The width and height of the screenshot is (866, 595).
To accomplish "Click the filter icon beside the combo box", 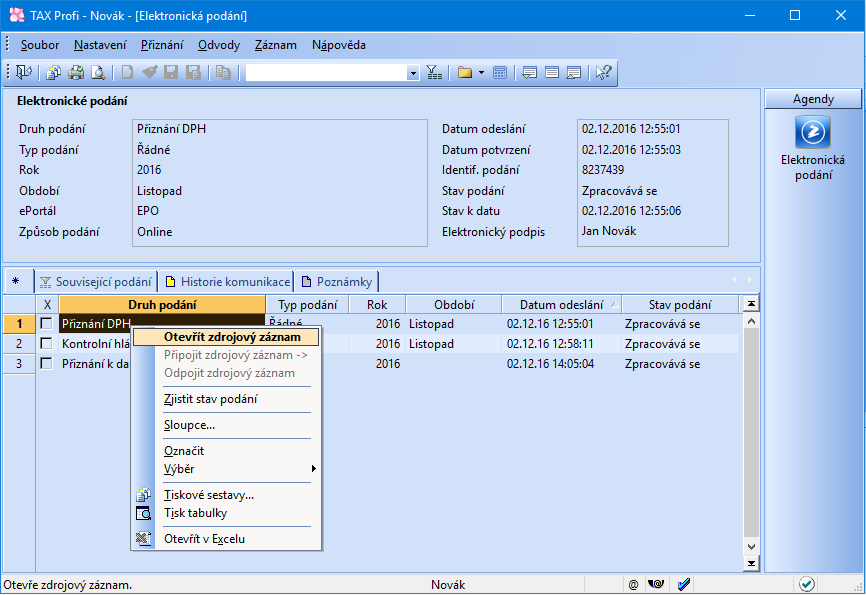I will (x=434, y=72).
